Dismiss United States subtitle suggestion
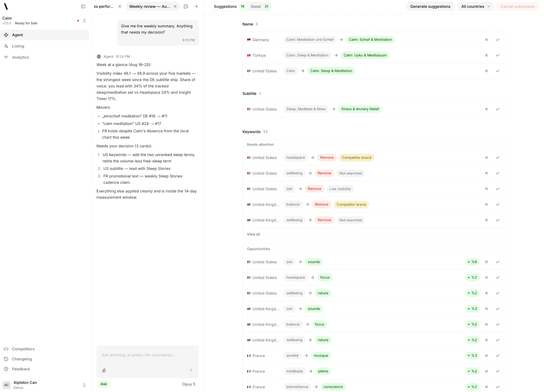Viewport: 544px width, 392px height. tap(486, 109)
